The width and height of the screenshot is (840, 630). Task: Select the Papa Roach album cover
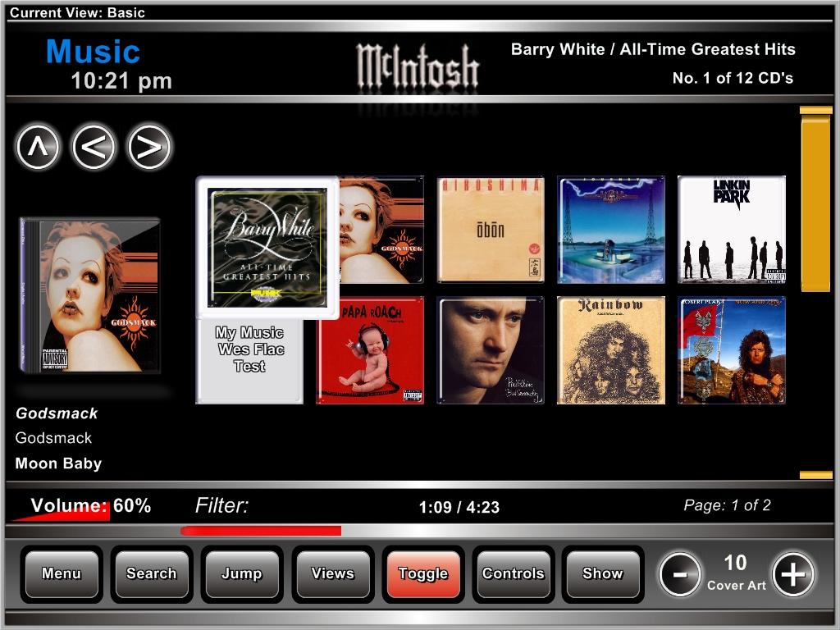point(370,350)
